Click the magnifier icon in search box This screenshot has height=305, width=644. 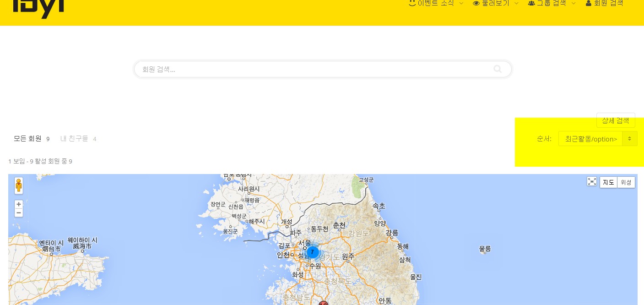(x=498, y=69)
